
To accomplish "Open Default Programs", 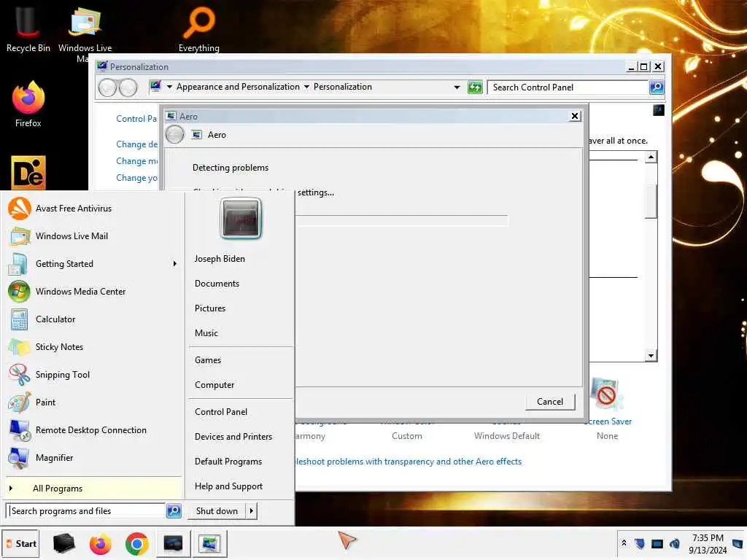I will point(228,462).
